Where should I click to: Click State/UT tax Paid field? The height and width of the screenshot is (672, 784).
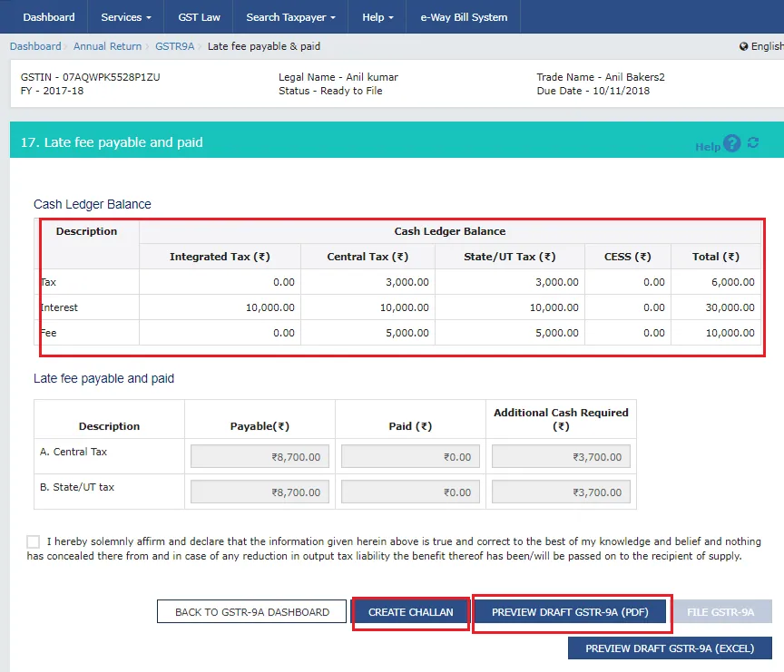tap(410, 492)
